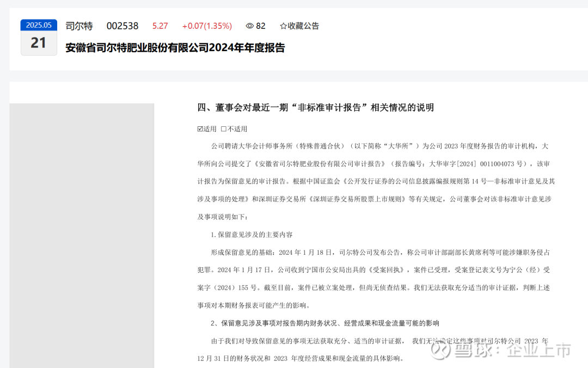
Task: Click the price change +0.07(1.35%)
Action: coord(207,26)
